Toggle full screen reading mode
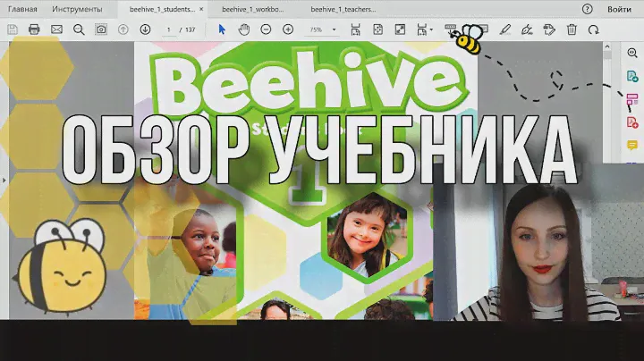The width and height of the screenshot is (644, 361). pos(399,29)
